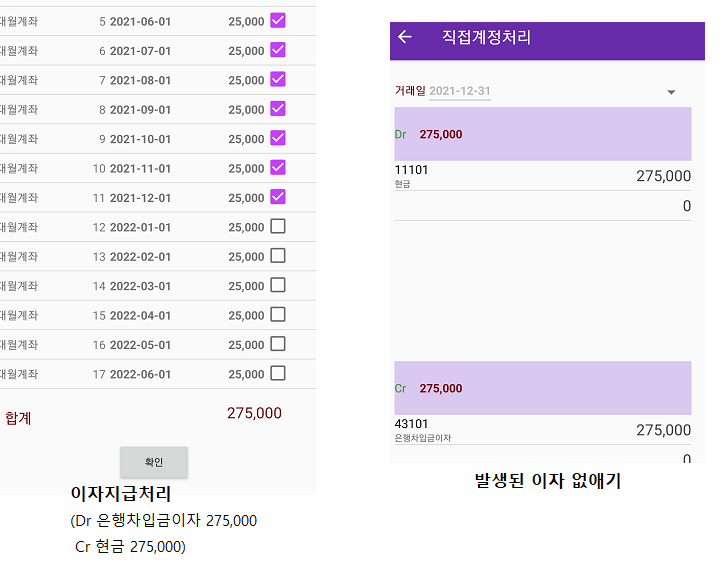Click the back arrow in purple header
Screen dimensions: 723x572
(x=405, y=37)
